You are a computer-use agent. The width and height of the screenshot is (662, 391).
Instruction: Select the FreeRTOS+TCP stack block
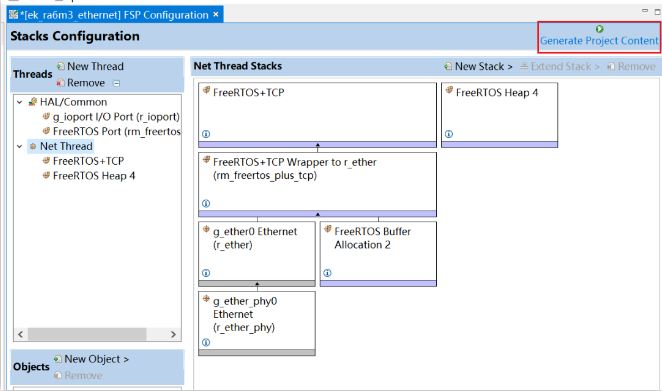point(317,115)
